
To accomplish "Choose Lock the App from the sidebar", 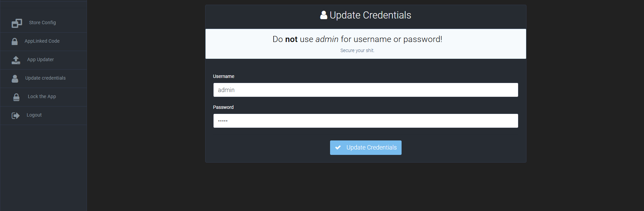I will (42, 96).
